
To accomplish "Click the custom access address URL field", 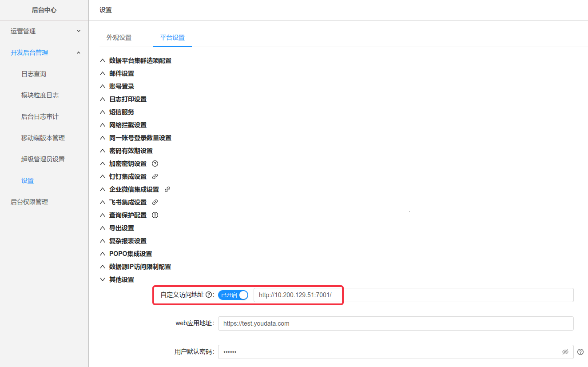I will point(413,295).
